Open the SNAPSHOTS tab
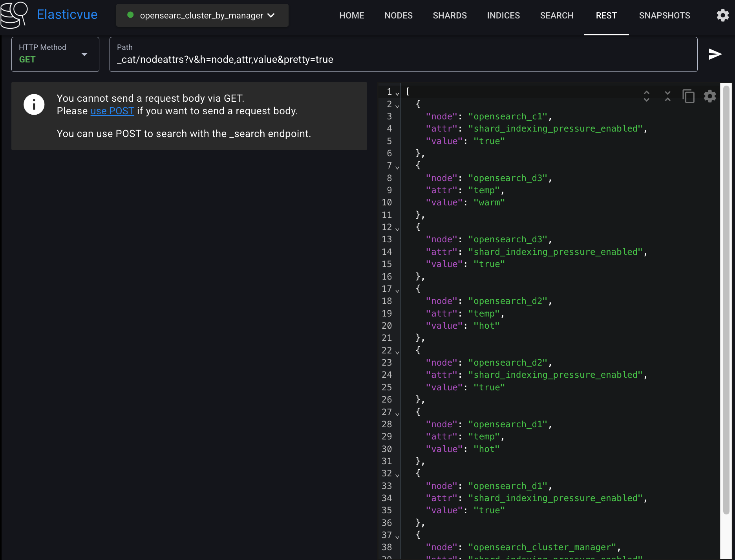Image resolution: width=735 pixels, height=560 pixels. click(x=664, y=15)
